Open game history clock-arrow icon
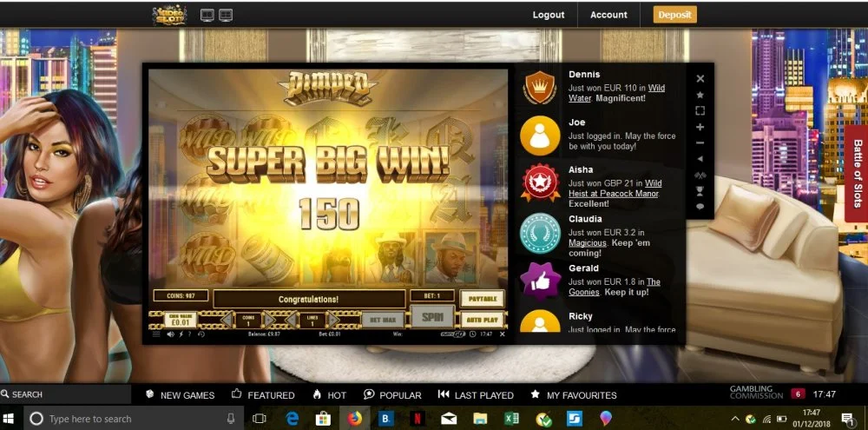 coord(201,334)
